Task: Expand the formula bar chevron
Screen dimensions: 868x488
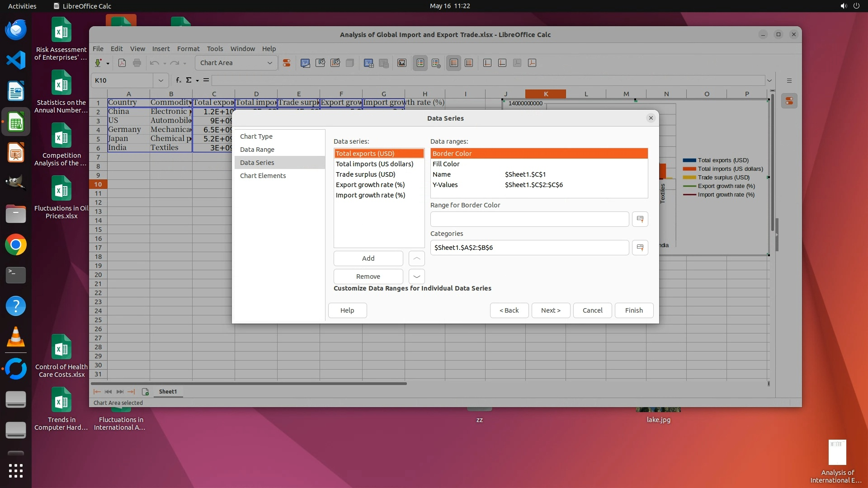Action: point(769,80)
